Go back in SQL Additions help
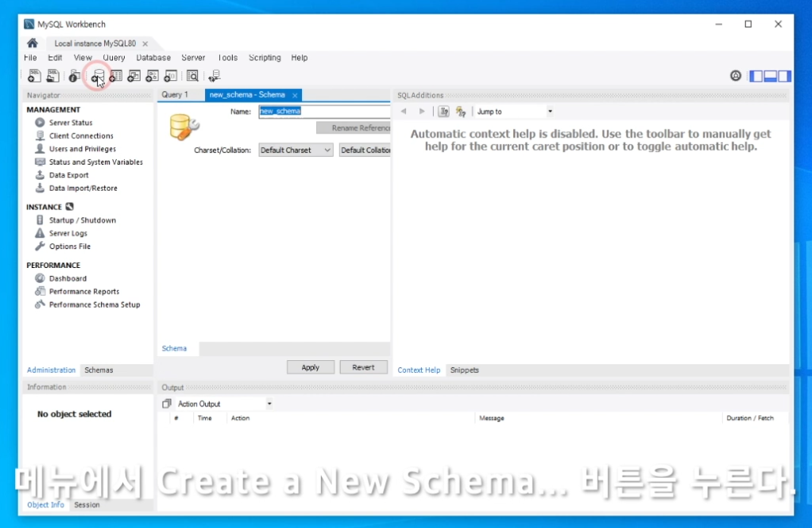 tap(404, 111)
